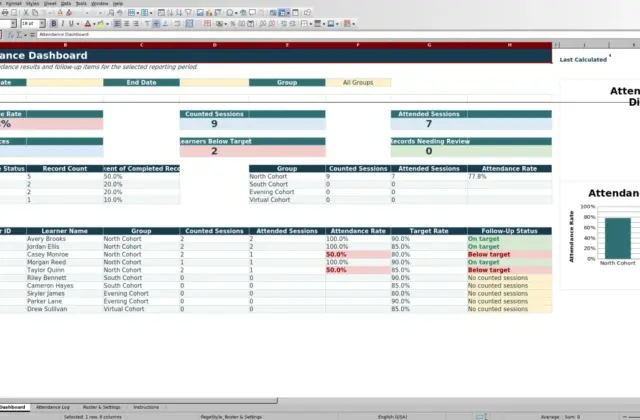Click the Follow-Up Status column header
Viewport: 640px width, 420px height.
509,231
